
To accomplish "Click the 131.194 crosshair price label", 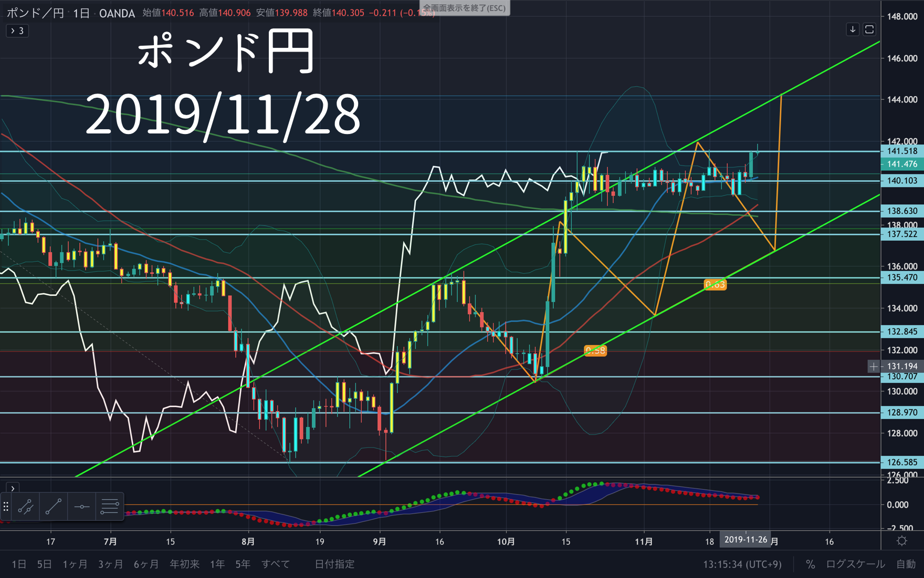I will 902,366.
